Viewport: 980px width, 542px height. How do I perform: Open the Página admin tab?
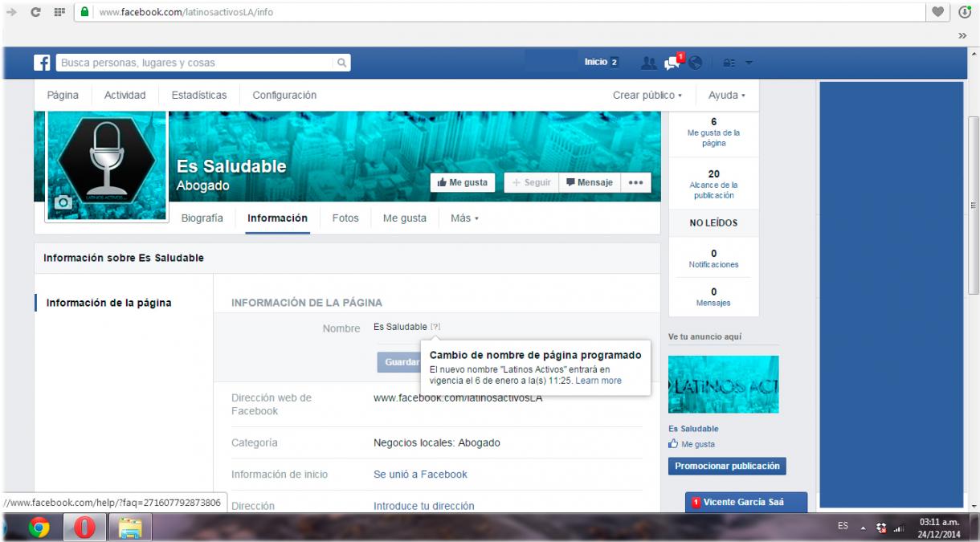coord(63,95)
